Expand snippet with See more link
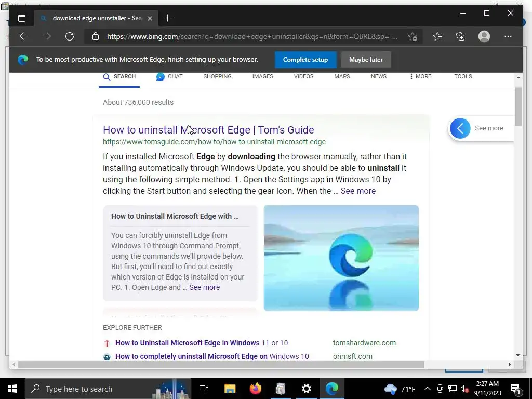Viewport: 532px width, 399px height. point(358,191)
